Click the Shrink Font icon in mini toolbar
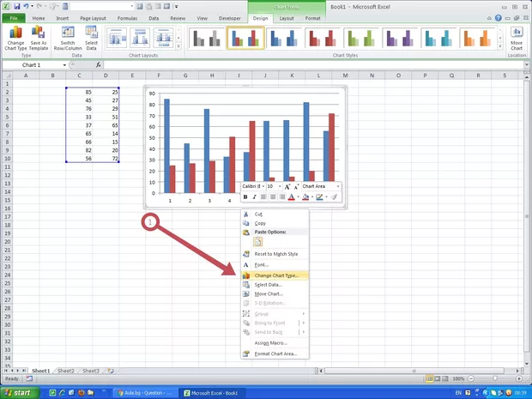Screen dimensions: 532x399 tap(296, 186)
